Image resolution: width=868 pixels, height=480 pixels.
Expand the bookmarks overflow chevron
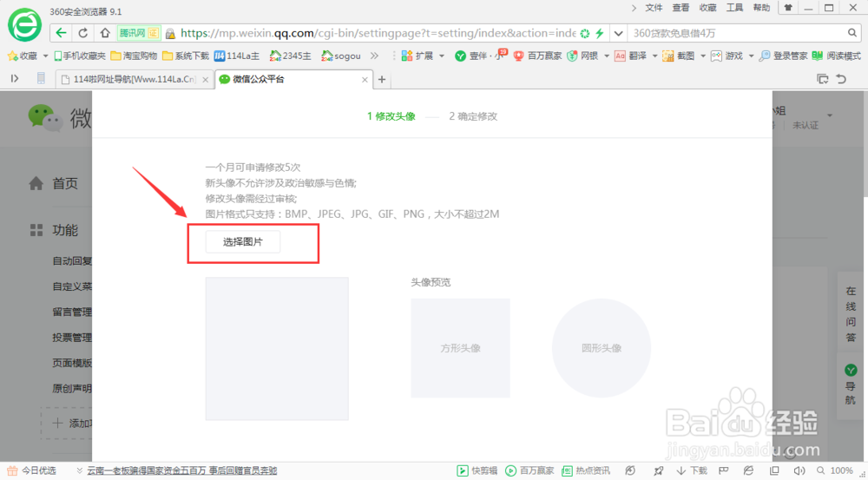[x=375, y=56]
